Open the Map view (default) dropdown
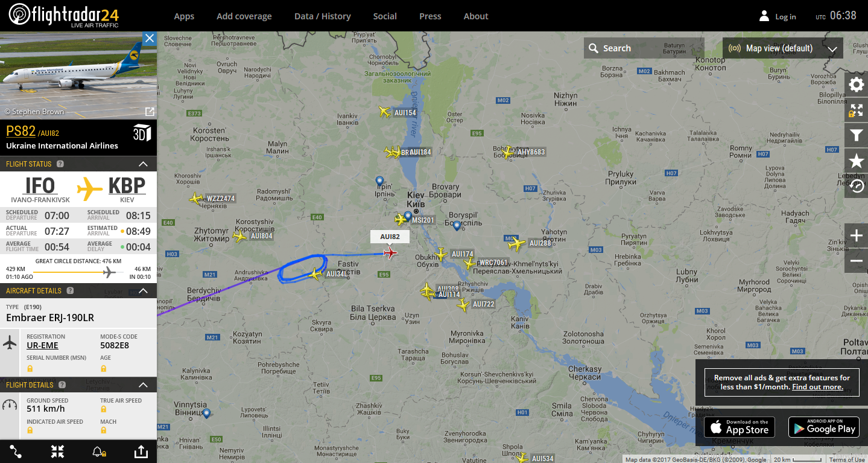Image resolution: width=868 pixels, height=463 pixels. click(783, 48)
